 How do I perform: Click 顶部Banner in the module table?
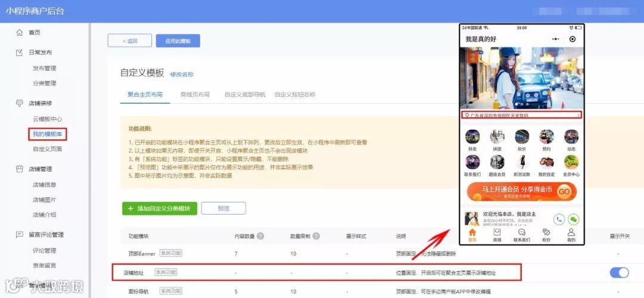tap(142, 254)
